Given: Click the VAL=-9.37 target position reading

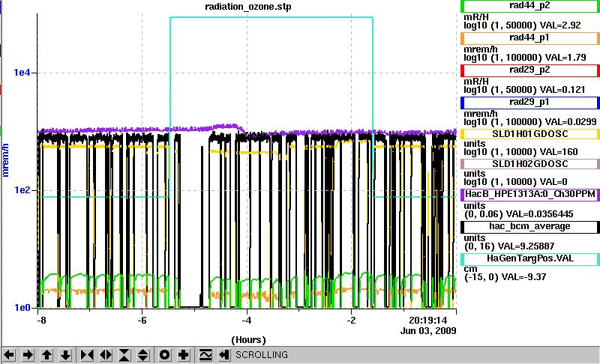Looking at the screenshot, I should pos(523,277).
